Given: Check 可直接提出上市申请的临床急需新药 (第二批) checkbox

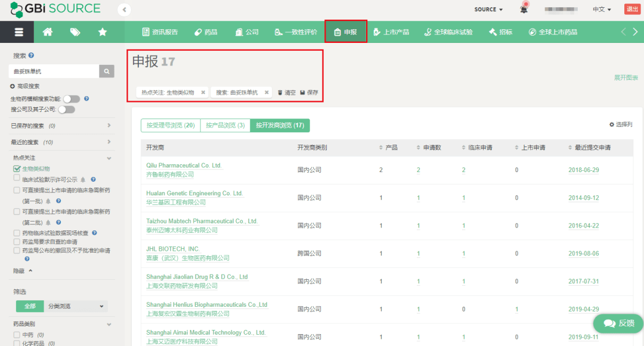Looking at the screenshot, I should [17, 211].
